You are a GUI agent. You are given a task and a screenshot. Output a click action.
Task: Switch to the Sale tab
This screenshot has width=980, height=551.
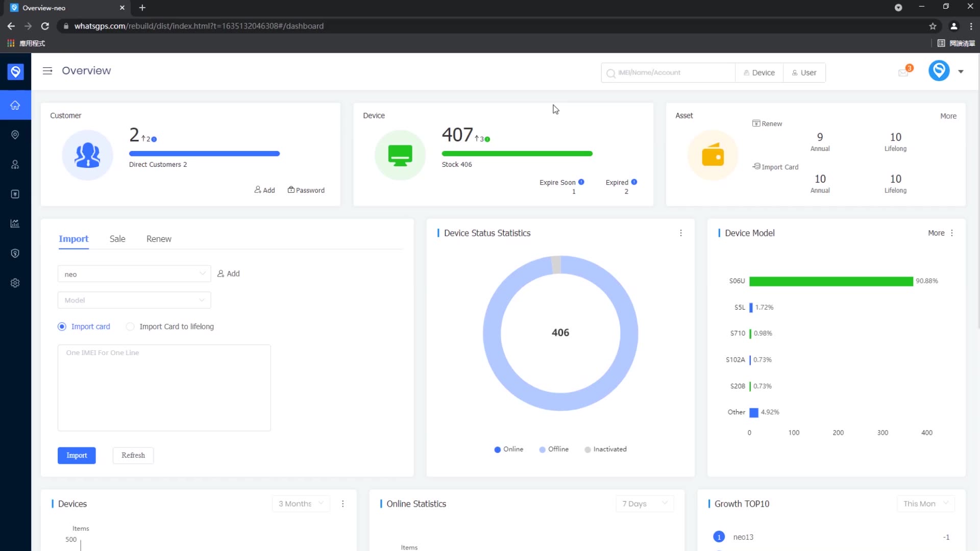(117, 239)
